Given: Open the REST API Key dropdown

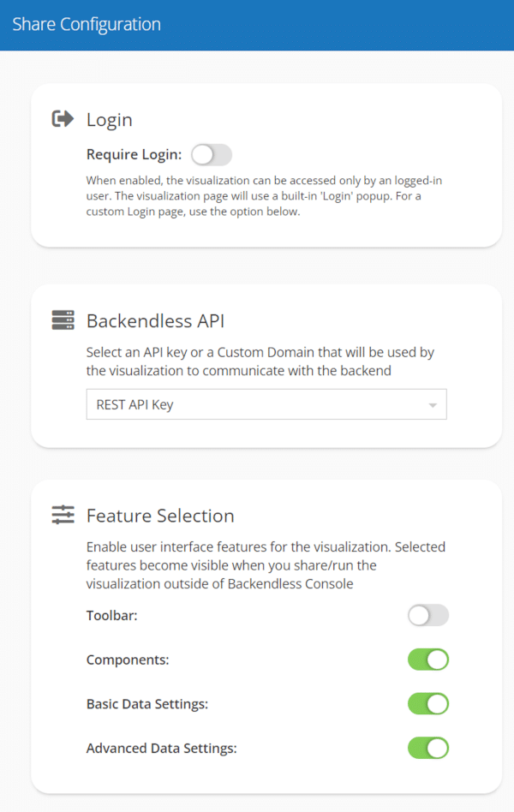Looking at the screenshot, I should coord(266,404).
